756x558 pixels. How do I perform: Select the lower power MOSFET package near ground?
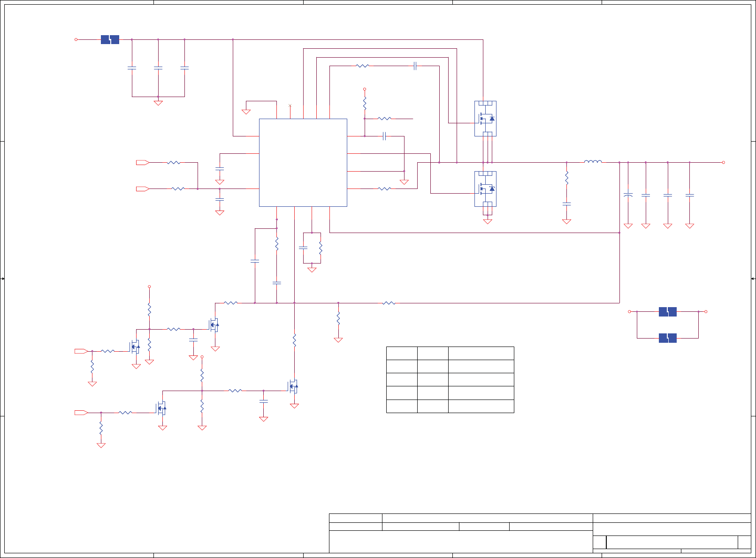[x=485, y=189]
